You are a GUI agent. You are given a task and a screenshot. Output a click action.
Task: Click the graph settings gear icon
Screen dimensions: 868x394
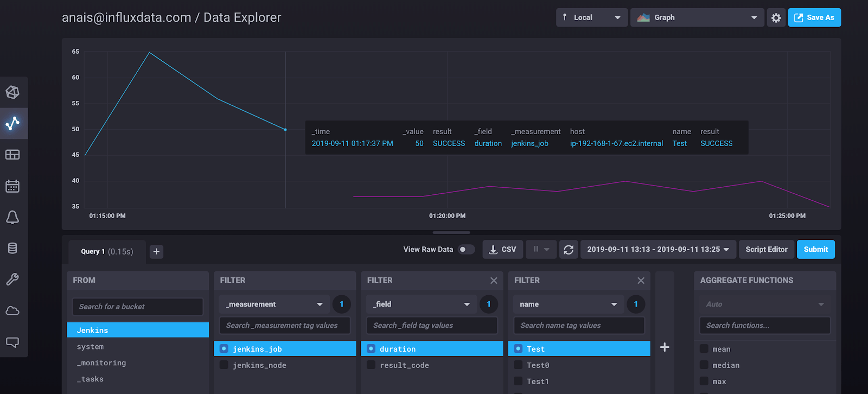(x=776, y=18)
